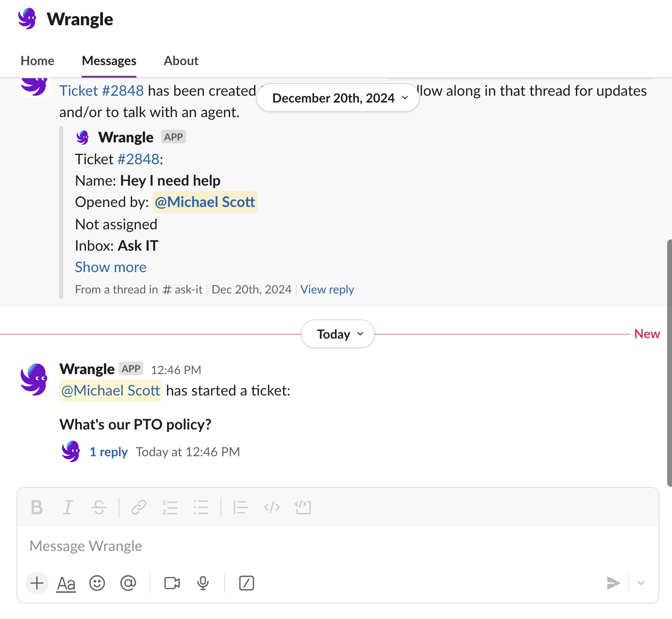Insert an inline code snippet
Screen dimensions: 672x619
[x=272, y=507]
